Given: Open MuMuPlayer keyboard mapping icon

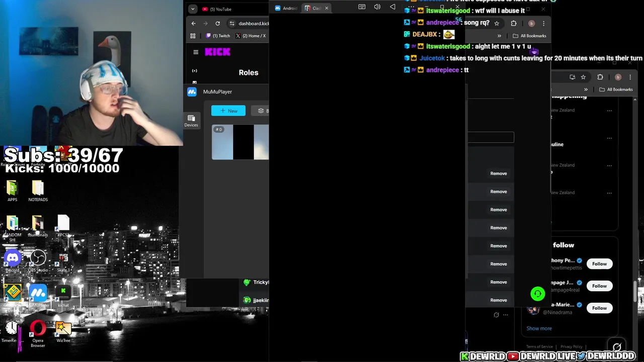Looking at the screenshot, I should (362, 7).
